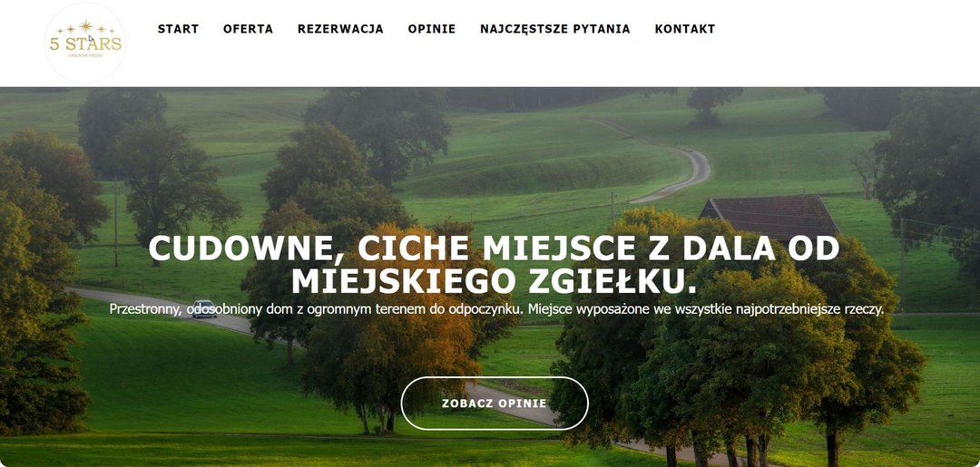980x467 pixels.
Task: Open the REZERWACJA section
Action: point(340,29)
